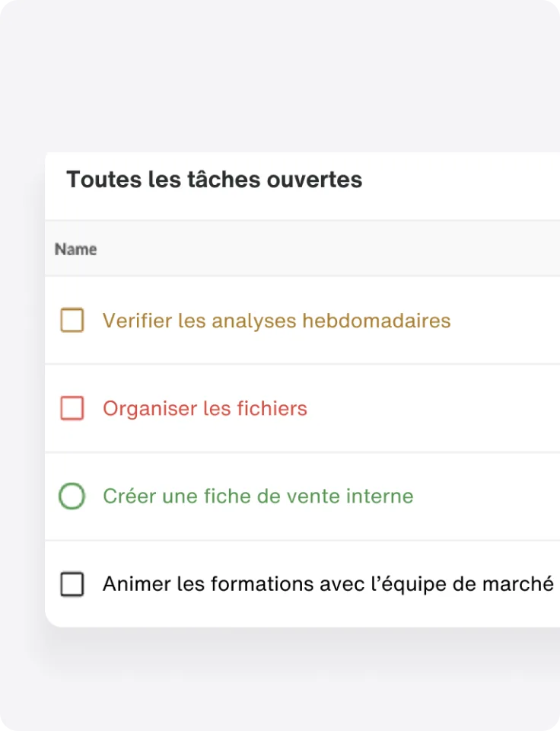The height and width of the screenshot is (731, 560).
Task: Click the "Toutes les tâches ouvertes" heading
Action: pos(214,180)
